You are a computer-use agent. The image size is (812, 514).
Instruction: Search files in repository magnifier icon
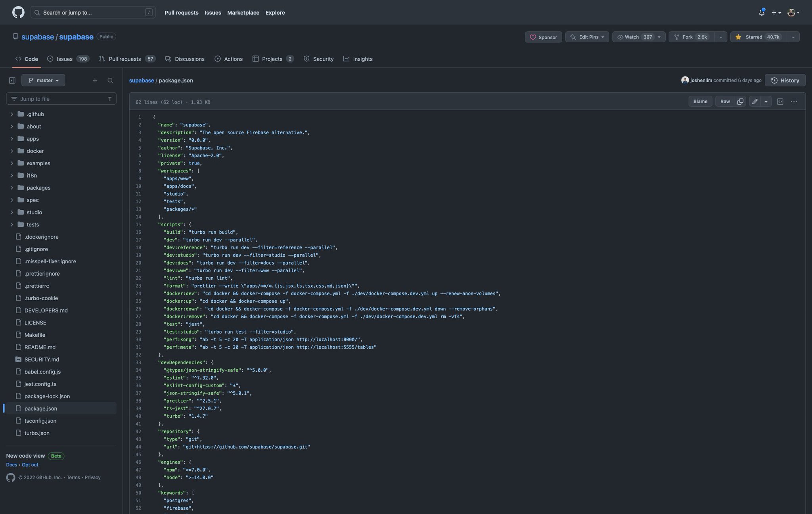coord(110,81)
